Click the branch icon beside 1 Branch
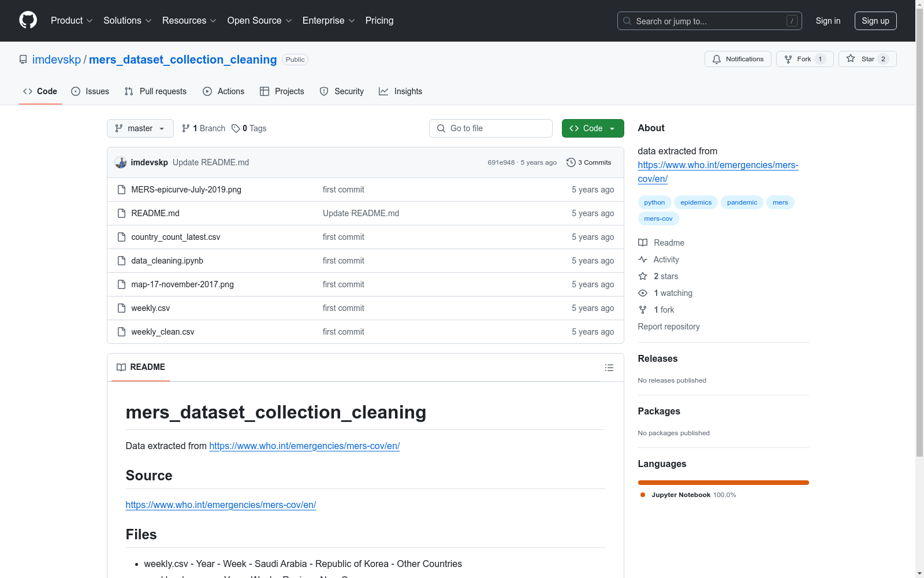Viewport: 924px width, 578px height. [186, 128]
